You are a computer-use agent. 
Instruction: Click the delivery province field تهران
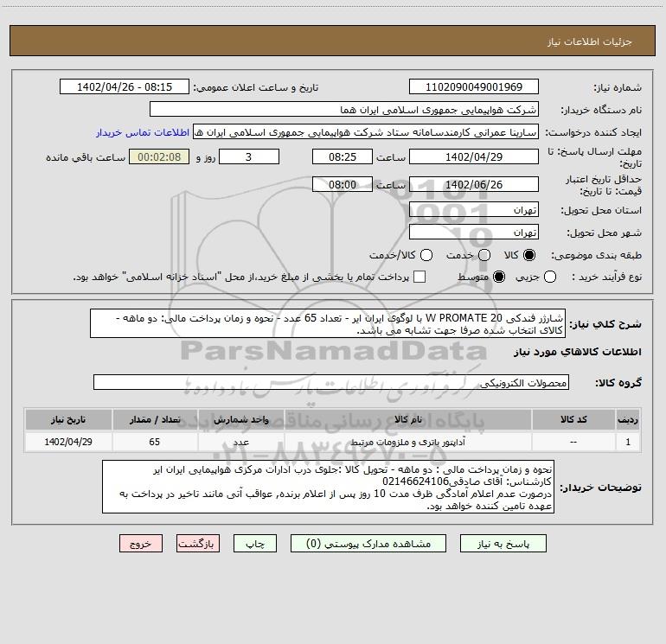474,209
